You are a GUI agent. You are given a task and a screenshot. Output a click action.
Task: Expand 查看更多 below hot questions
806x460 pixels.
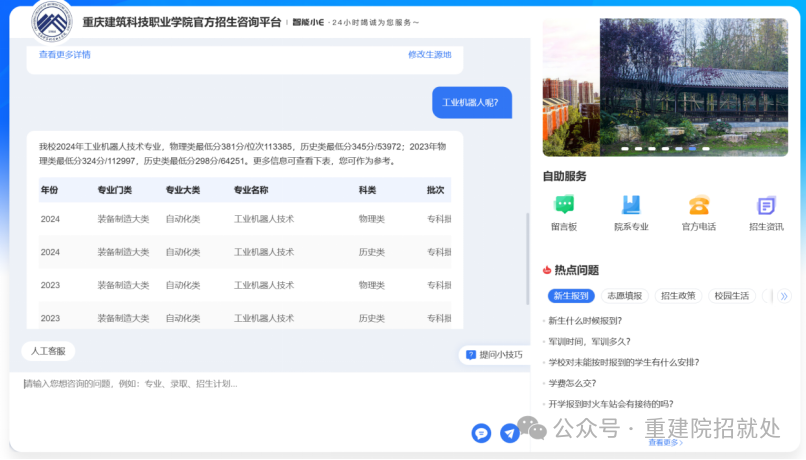[665, 442]
